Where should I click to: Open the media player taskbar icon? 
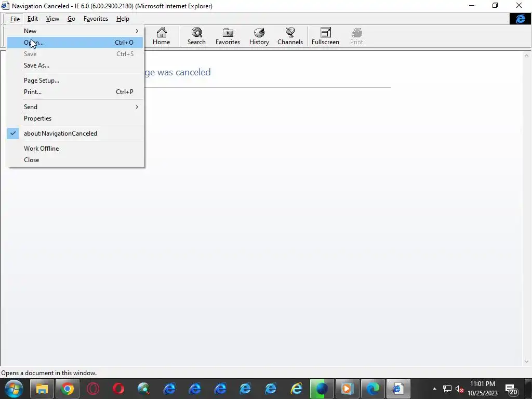(x=348, y=389)
